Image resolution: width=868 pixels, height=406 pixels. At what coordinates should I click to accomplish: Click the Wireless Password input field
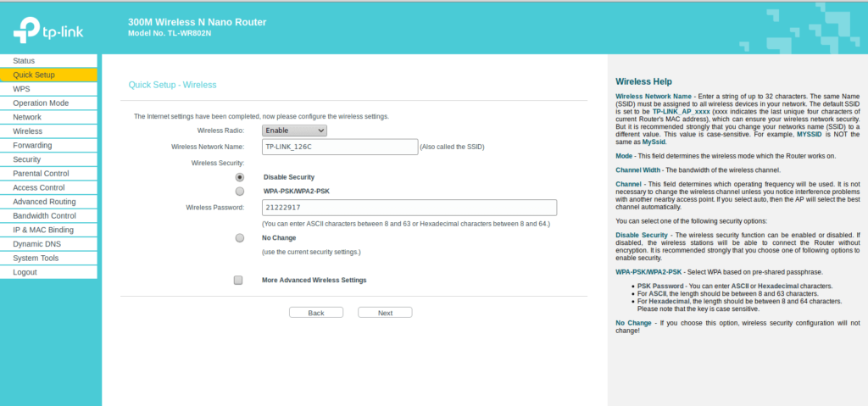click(x=409, y=208)
